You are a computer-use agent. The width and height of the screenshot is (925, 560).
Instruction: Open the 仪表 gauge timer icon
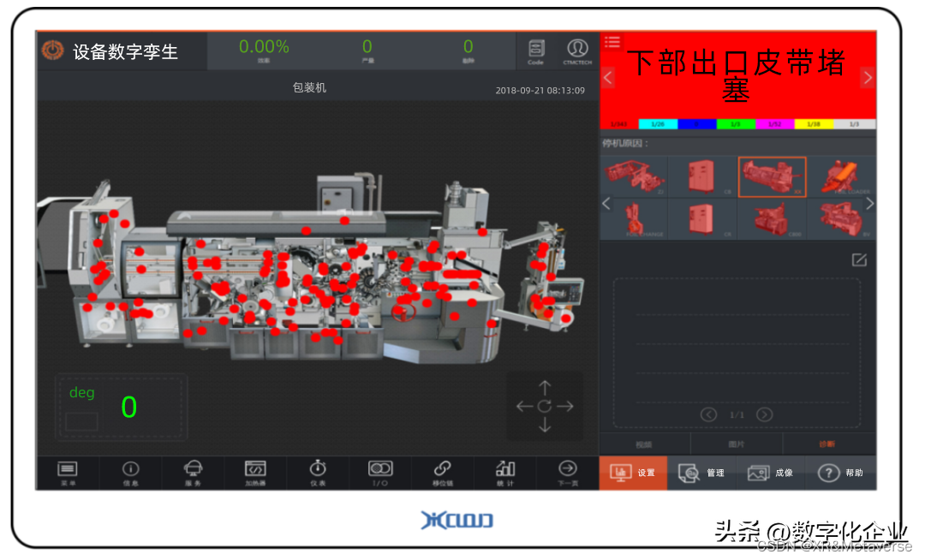[318, 472]
